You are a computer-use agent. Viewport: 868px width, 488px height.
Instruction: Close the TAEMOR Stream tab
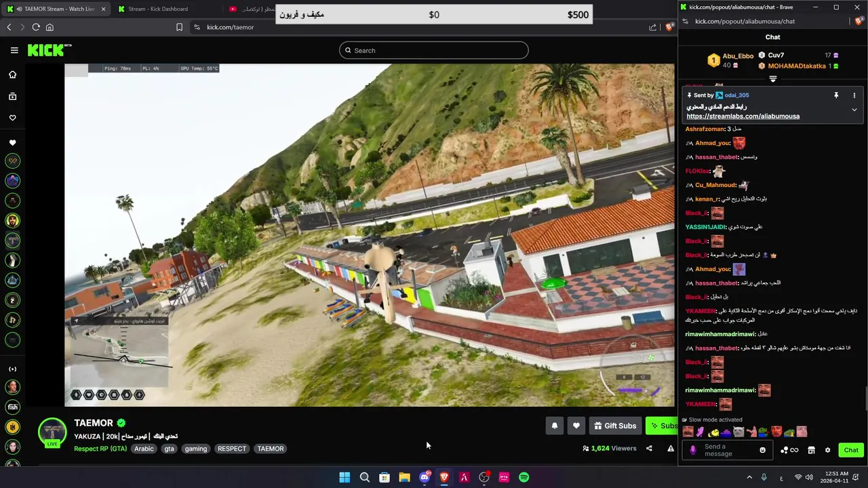(103, 9)
